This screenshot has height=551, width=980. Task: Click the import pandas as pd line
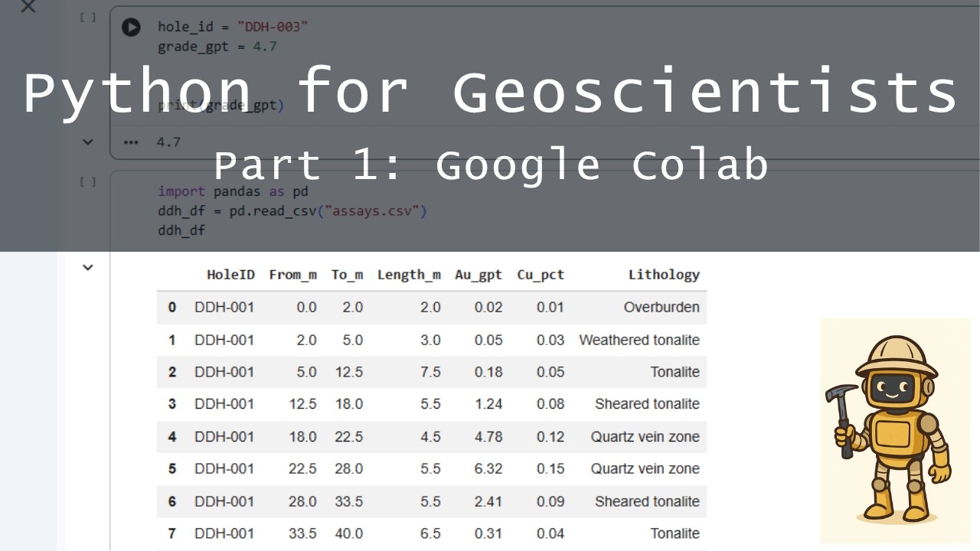(x=233, y=191)
